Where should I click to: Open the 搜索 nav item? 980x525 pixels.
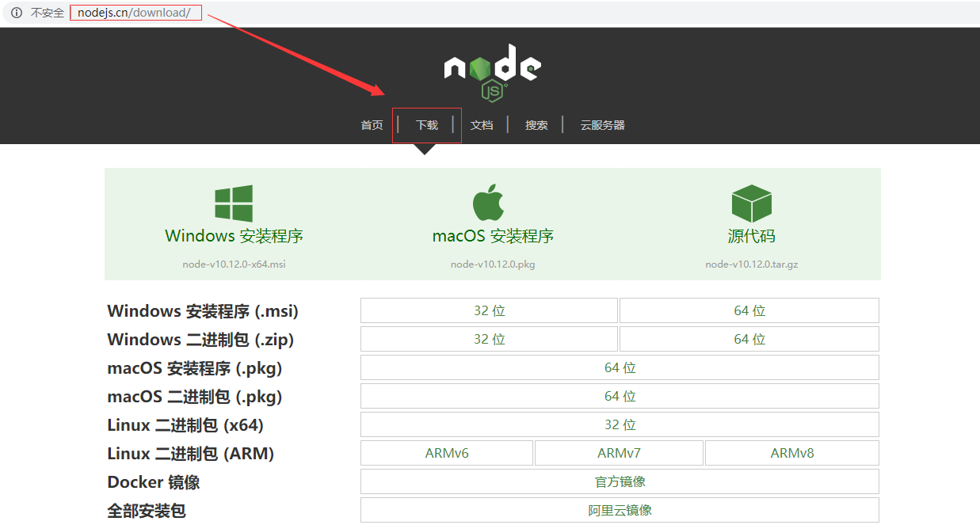[x=536, y=125]
